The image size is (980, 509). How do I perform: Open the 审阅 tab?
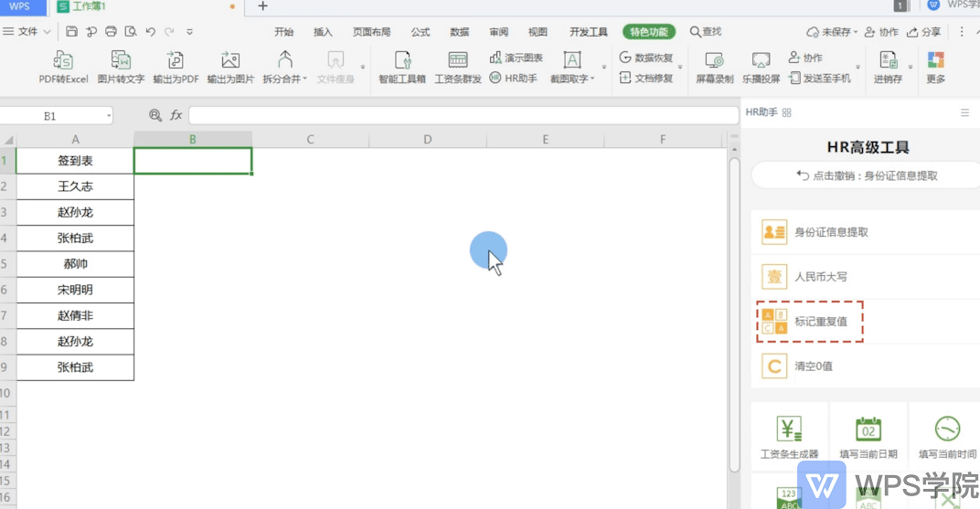498,31
